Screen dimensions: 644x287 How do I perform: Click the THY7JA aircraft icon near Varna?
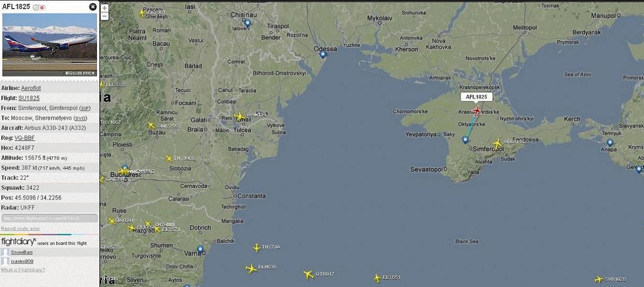[x=257, y=248]
